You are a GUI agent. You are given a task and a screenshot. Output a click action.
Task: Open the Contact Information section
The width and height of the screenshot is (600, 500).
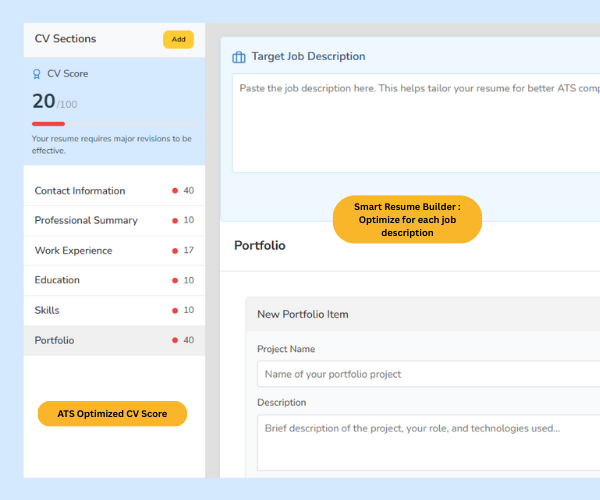[x=80, y=191]
